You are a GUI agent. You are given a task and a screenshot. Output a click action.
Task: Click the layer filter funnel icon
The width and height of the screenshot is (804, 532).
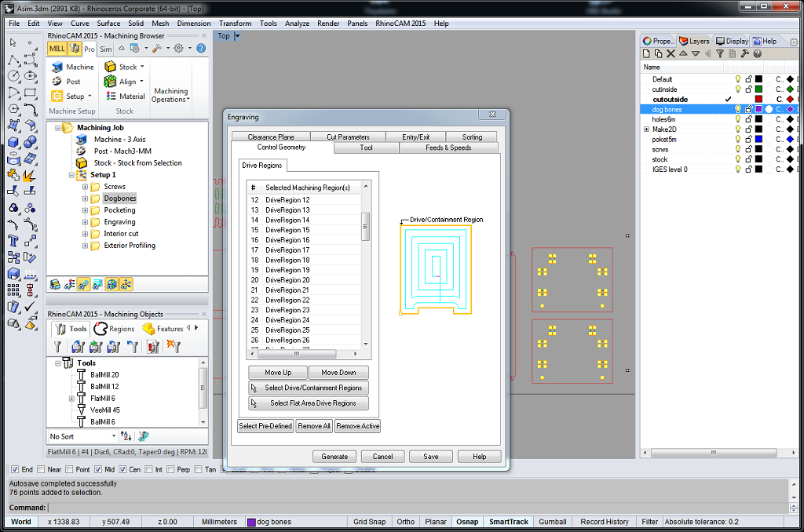(x=720, y=54)
